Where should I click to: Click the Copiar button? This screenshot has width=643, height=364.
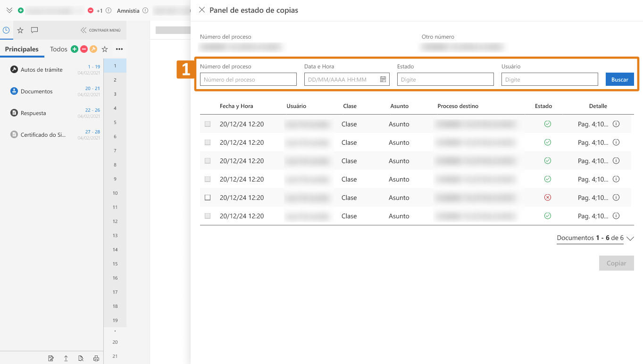click(616, 263)
